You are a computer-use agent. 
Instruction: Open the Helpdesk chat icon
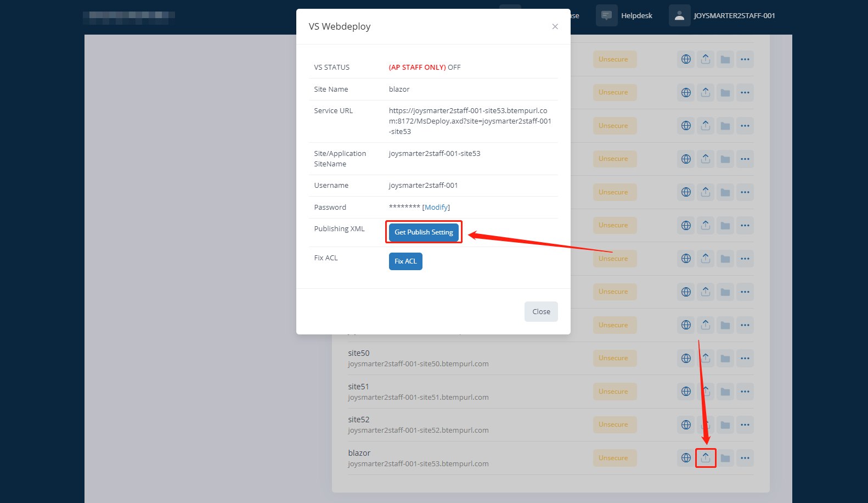point(606,15)
